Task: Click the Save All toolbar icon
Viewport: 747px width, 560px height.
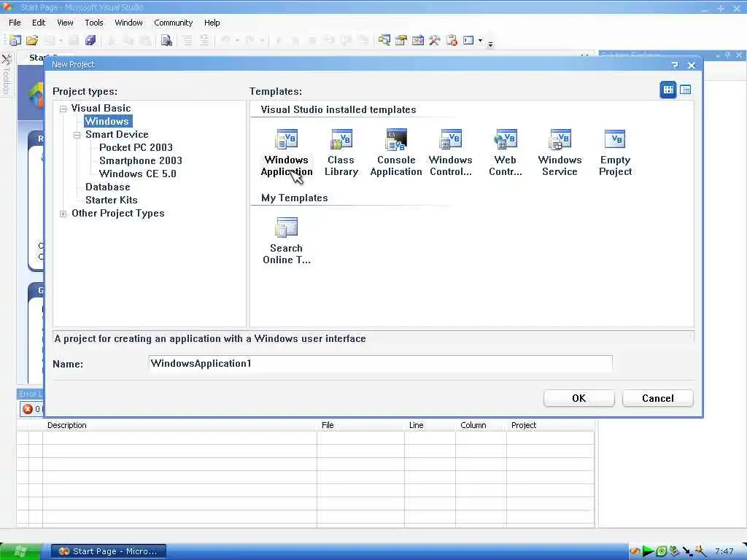Action: click(x=90, y=41)
